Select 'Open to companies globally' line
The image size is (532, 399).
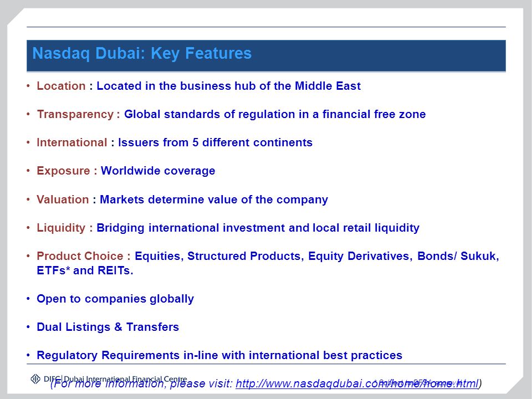115,299
